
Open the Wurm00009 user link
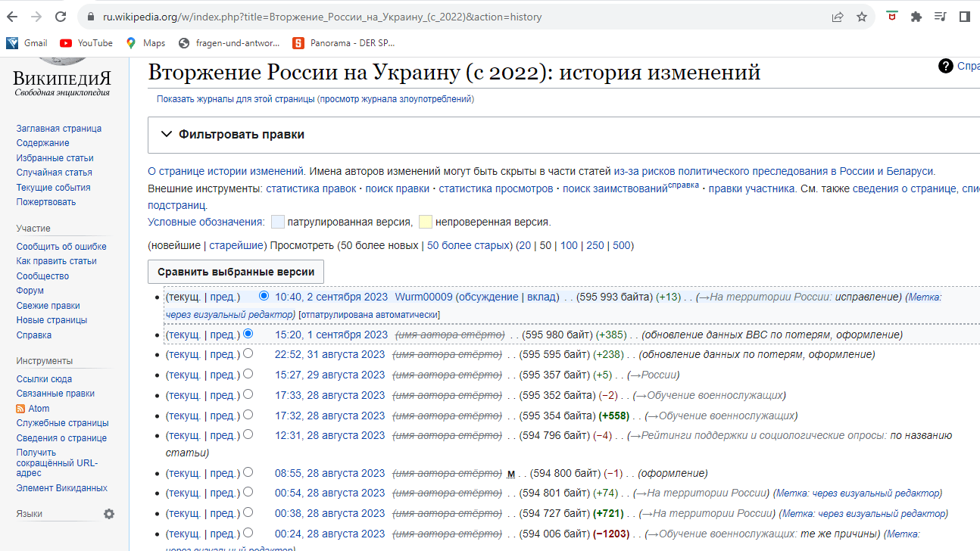(x=423, y=297)
